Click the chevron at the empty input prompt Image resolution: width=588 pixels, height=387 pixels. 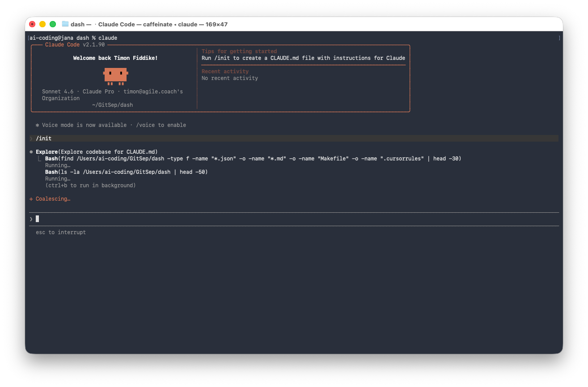click(x=31, y=219)
